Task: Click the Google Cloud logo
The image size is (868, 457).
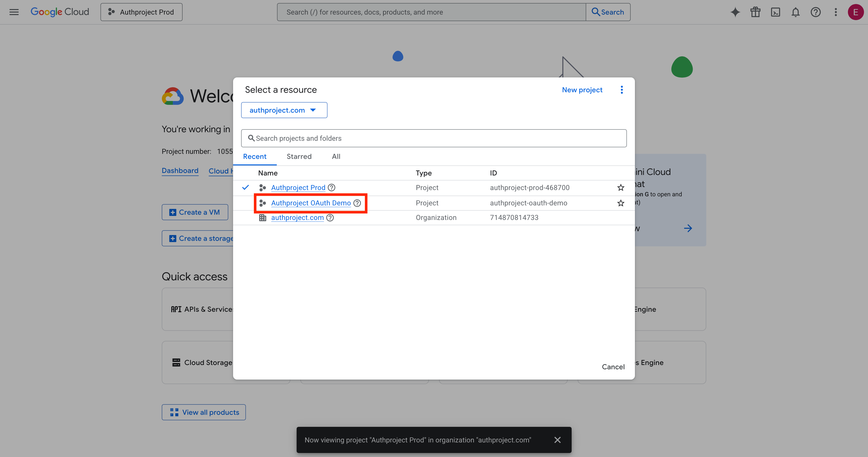Action: tap(60, 12)
